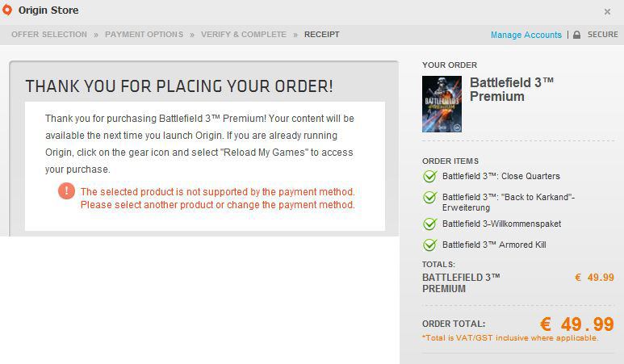
Task: Click the checkmark next to Back to Karkand
Action: [429, 197]
